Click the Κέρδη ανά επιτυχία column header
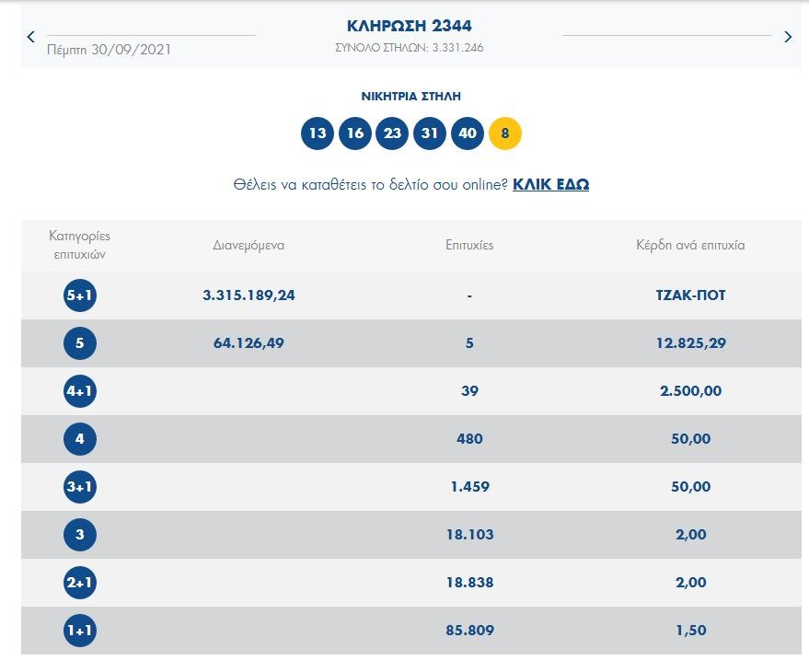 [689, 246]
